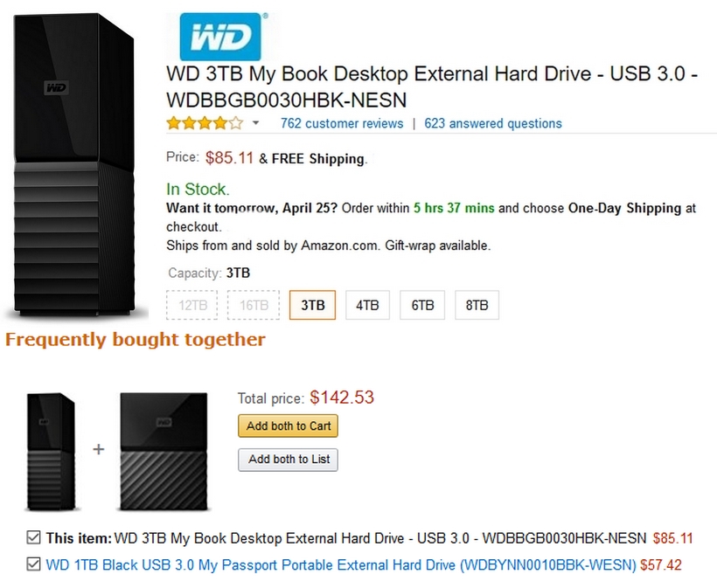Open the 762 customer reviews link
The height and width of the screenshot is (588, 717).
(342, 123)
